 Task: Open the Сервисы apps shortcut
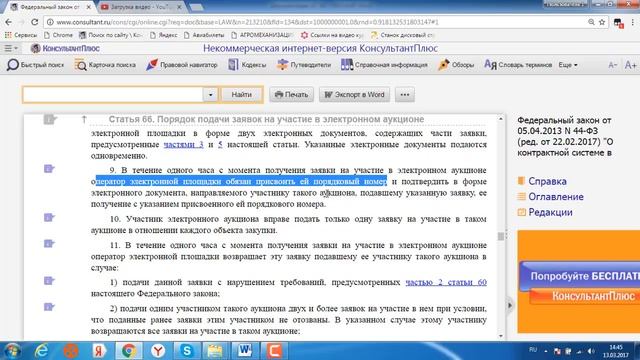(20, 35)
